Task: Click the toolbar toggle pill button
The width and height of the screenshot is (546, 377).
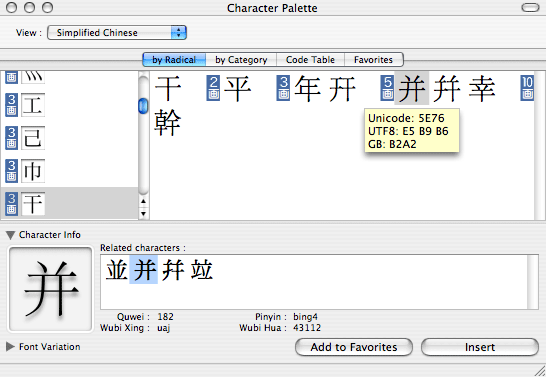Action: pyautogui.click(x=530, y=8)
